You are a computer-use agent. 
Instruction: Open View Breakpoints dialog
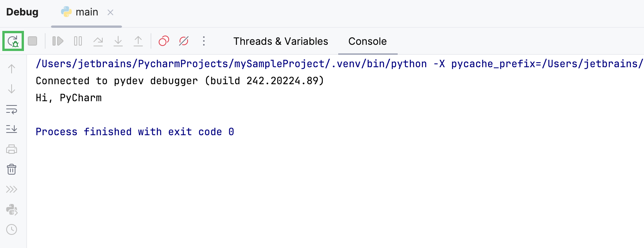[164, 41]
